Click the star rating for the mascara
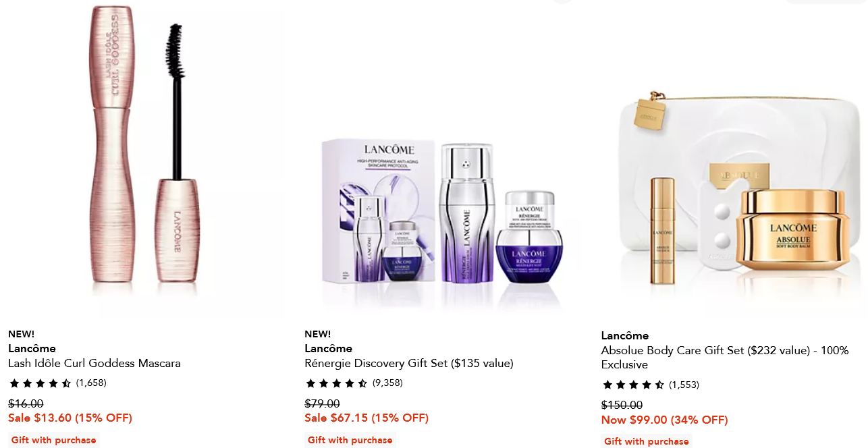The image size is (868, 448). tap(40, 383)
